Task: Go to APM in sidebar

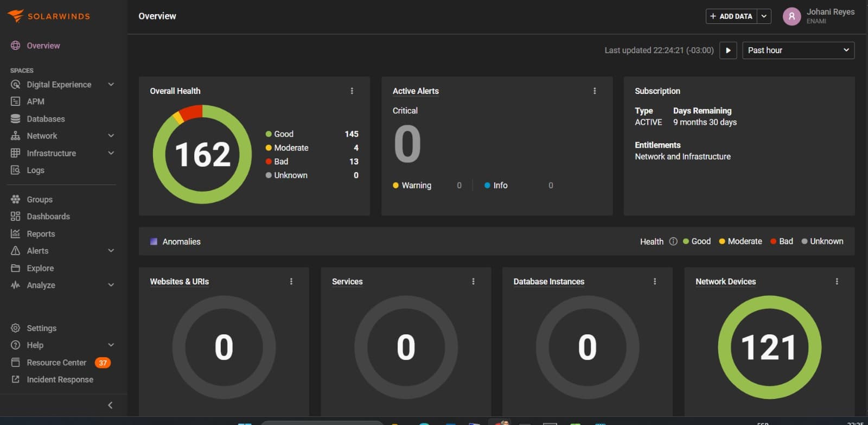Action: coord(36,102)
